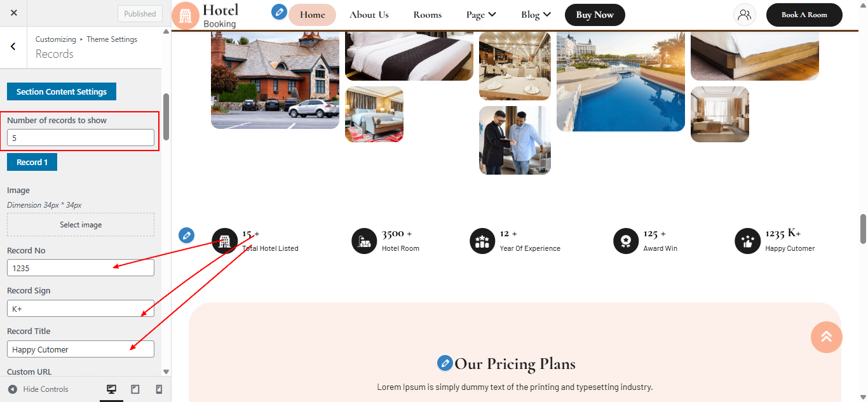Open the About Us menu item
Image resolution: width=868 pixels, height=402 pixels.
coord(369,15)
